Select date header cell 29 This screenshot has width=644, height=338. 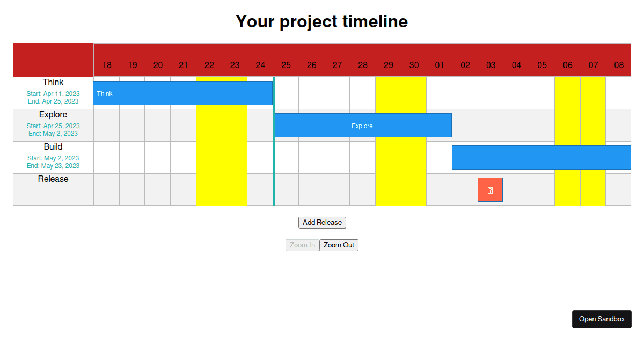[388, 65]
